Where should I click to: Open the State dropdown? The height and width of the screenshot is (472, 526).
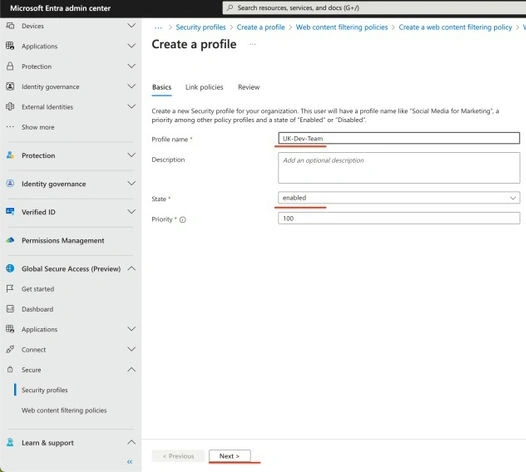[399, 198]
